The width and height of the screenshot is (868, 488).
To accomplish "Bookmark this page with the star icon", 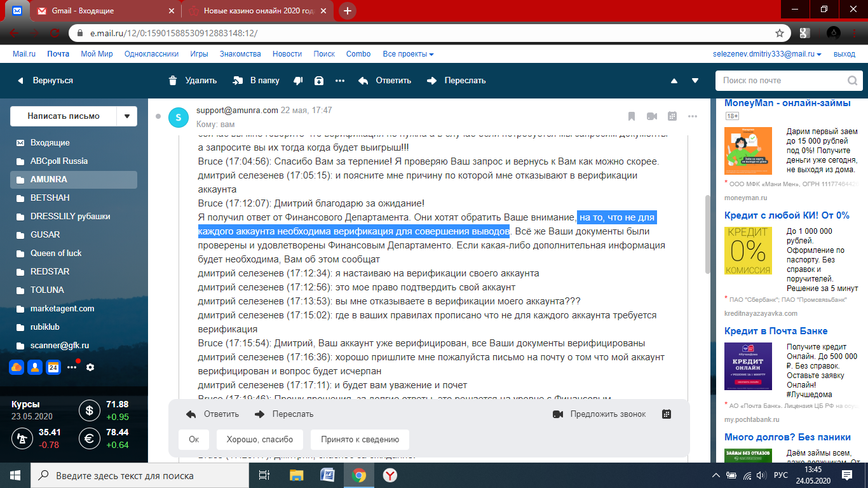I will pyautogui.click(x=779, y=33).
